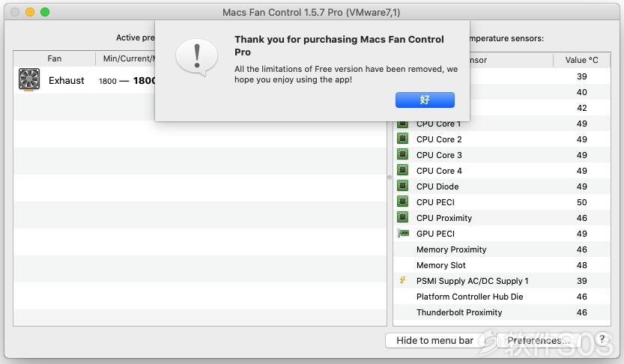Click the green zoom window button
Viewport: 624px width, 364px height.
pos(45,12)
